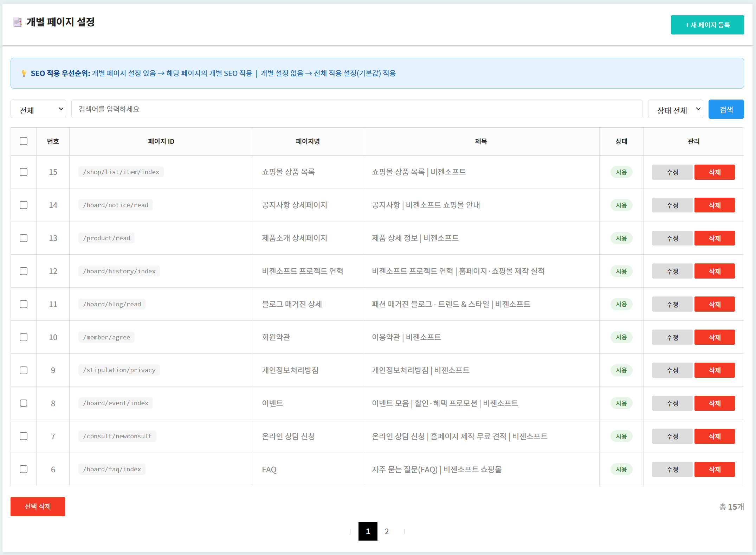
Task: Focus the 검색어를 입력하세요 search input field
Action: click(356, 109)
